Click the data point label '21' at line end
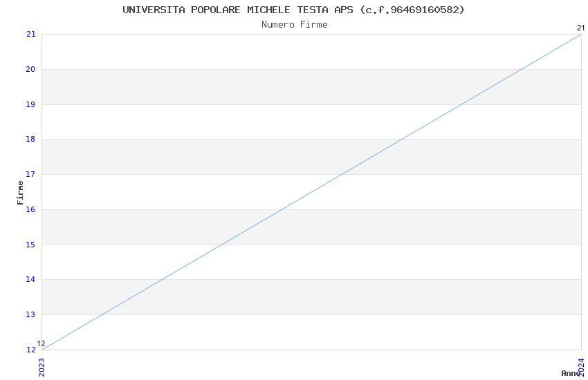This screenshot has height=380, width=588. point(580,28)
